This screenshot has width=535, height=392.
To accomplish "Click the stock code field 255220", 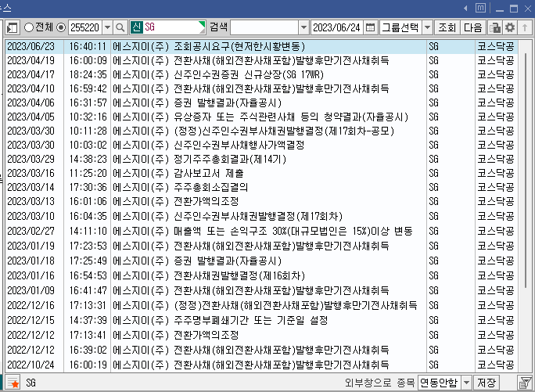I will [x=85, y=27].
